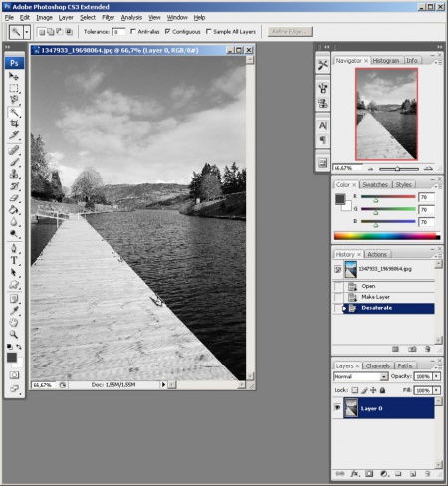Image resolution: width=448 pixels, height=486 pixels.
Task: Select the Zoom tool
Action: coord(14,334)
